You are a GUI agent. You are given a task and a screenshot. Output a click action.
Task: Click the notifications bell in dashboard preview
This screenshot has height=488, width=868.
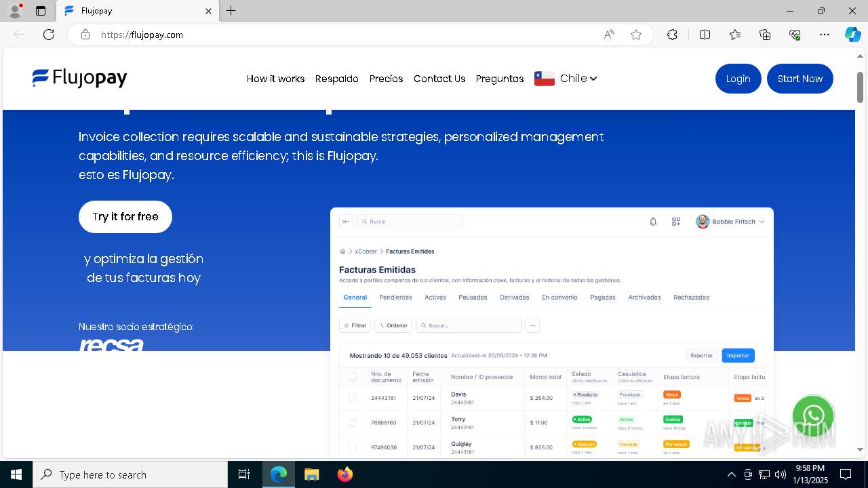coord(653,222)
